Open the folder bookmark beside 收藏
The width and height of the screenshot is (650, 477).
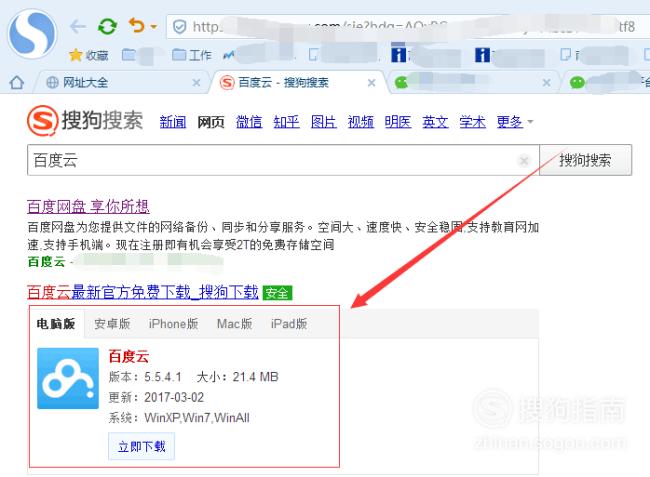(129, 55)
